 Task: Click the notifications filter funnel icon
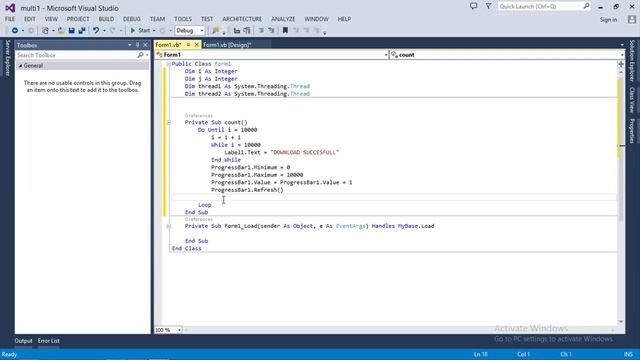[x=488, y=6]
